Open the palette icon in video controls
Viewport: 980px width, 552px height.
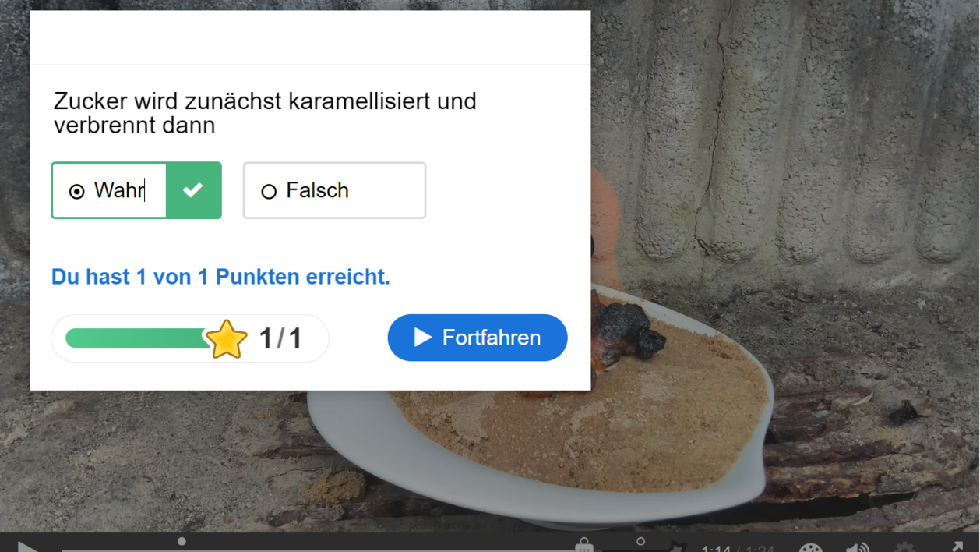(x=811, y=547)
